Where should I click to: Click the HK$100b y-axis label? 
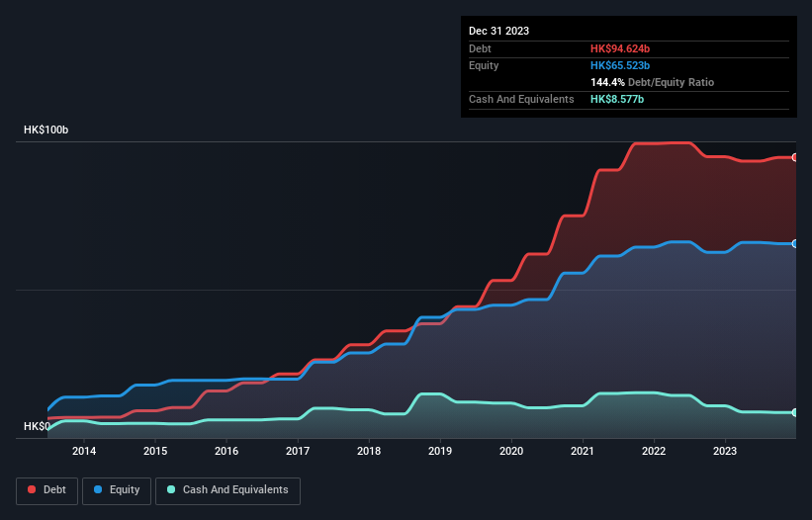tap(46, 130)
